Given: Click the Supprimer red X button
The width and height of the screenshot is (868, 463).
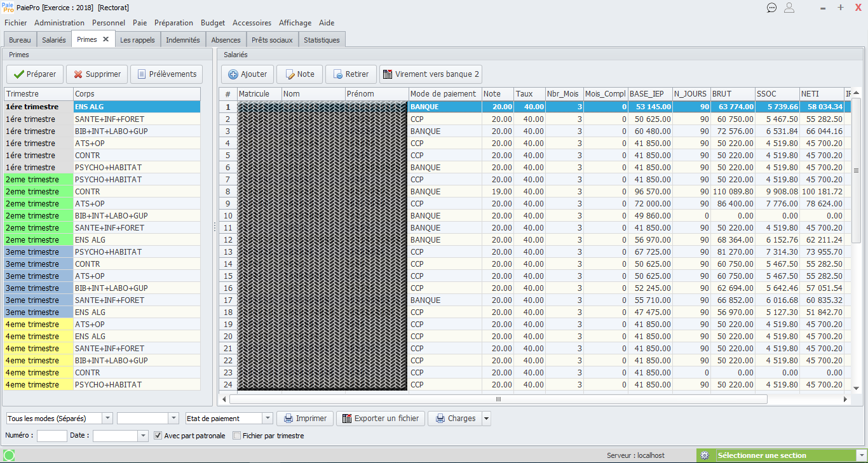Looking at the screenshot, I should pyautogui.click(x=97, y=74).
